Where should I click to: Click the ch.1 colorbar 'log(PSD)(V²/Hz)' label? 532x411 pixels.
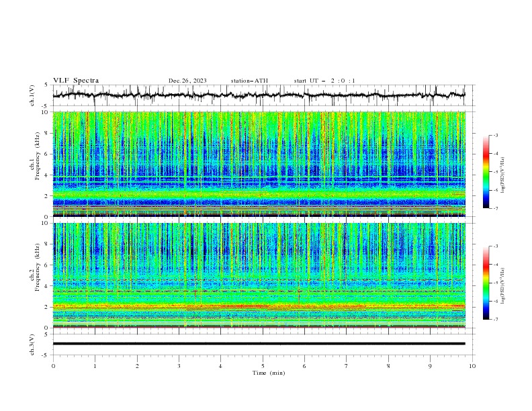coord(502,175)
